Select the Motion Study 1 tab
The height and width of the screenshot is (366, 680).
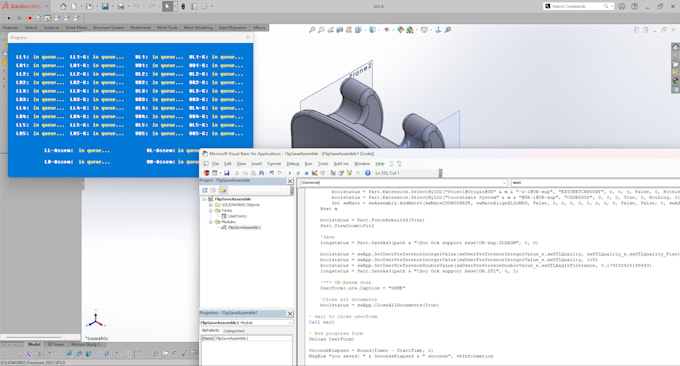[85, 344]
